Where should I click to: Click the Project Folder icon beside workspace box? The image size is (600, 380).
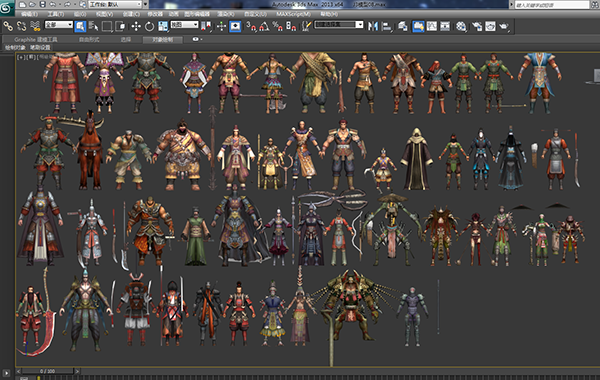click(x=83, y=5)
